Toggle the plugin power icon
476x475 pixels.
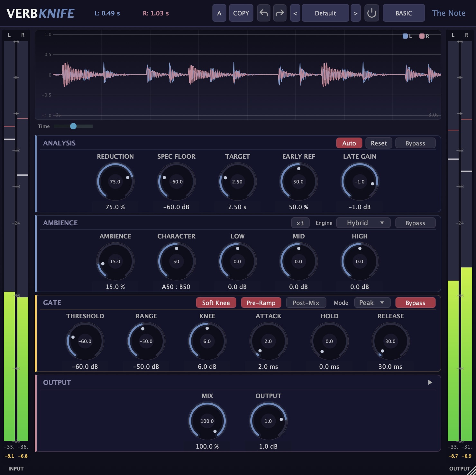371,13
